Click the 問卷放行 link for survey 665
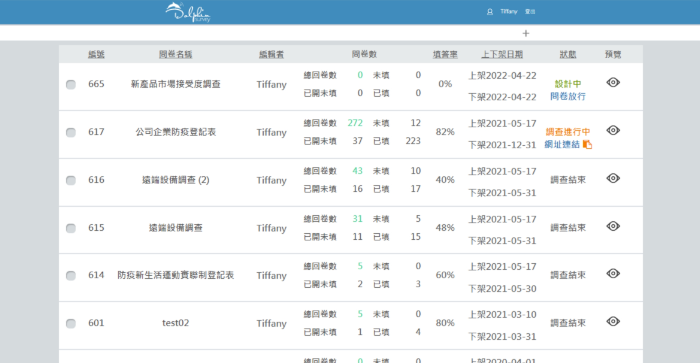 tap(568, 96)
